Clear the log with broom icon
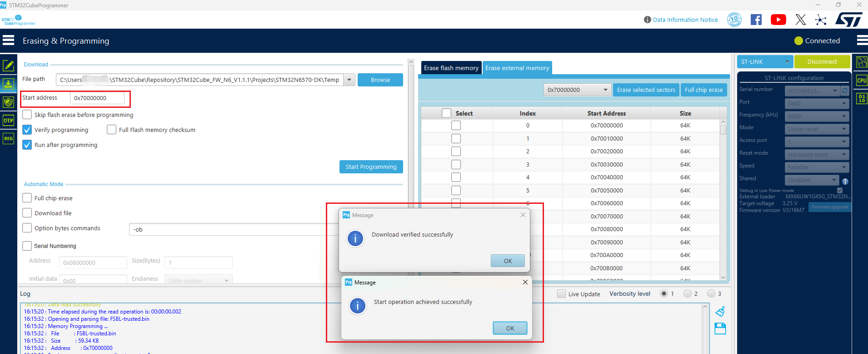Image resolution: width=868 pixels, height=354 pixels. pos(720,312)
